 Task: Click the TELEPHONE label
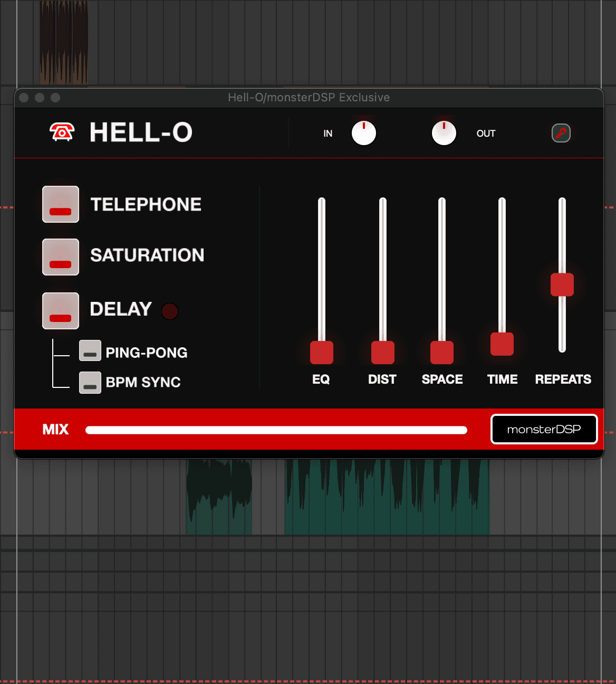click(x=146, y=204)
